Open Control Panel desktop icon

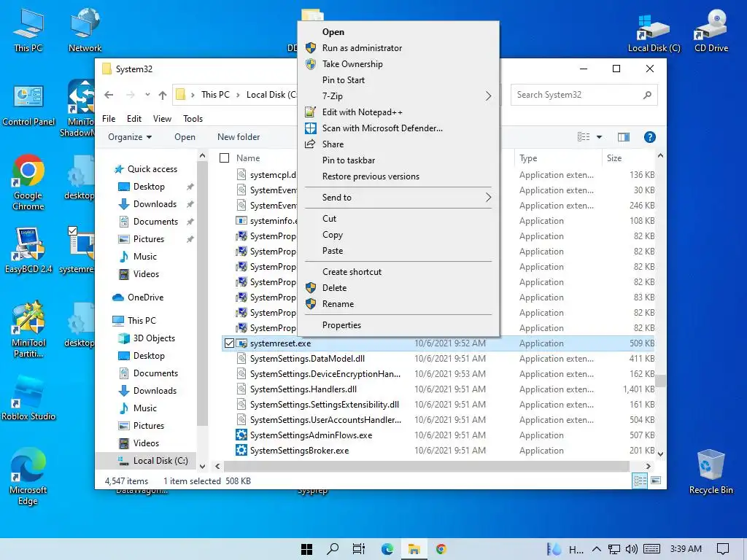28,106
